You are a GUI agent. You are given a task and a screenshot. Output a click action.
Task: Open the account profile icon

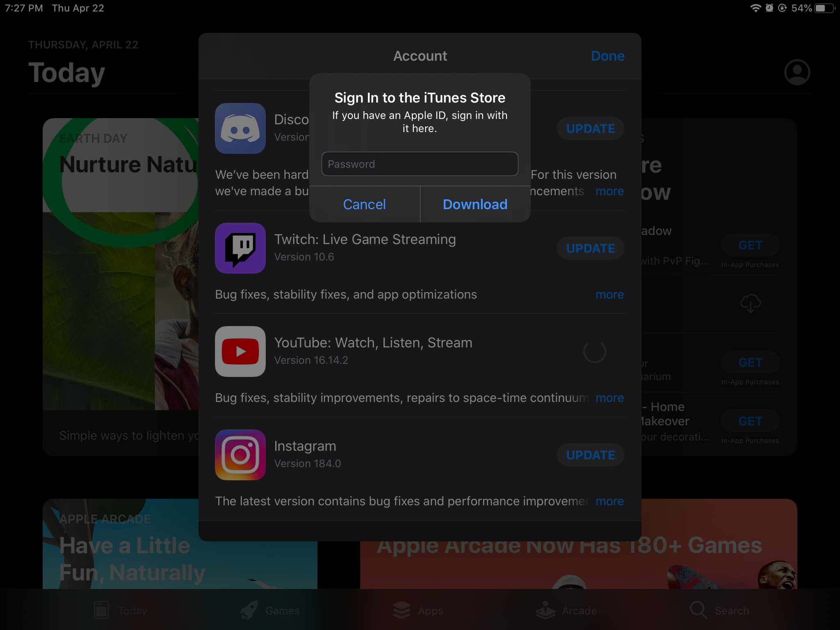pos(797,73)
